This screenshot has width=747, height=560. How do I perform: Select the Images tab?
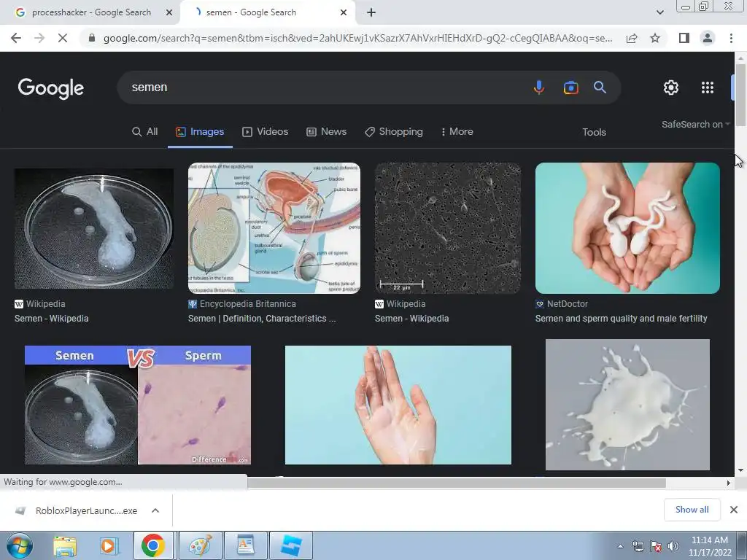pos(200,132)
